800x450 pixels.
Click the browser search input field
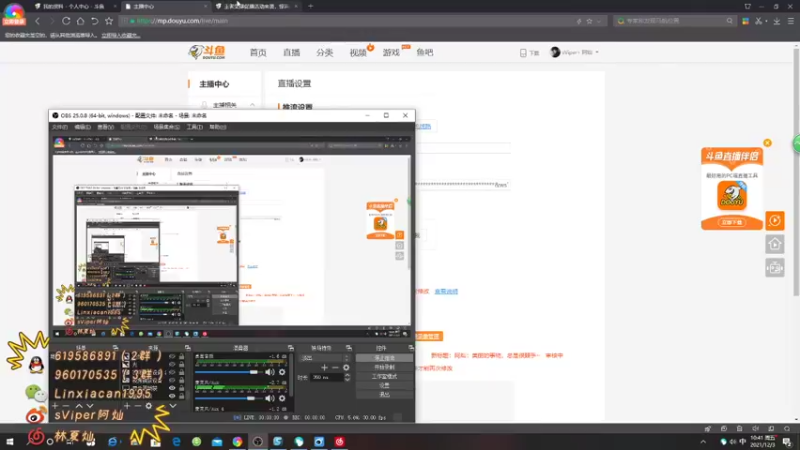[676, 21]
